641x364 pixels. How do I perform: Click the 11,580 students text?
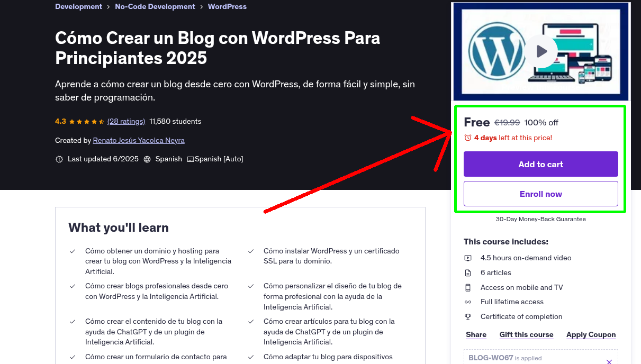tap(175, 121)
